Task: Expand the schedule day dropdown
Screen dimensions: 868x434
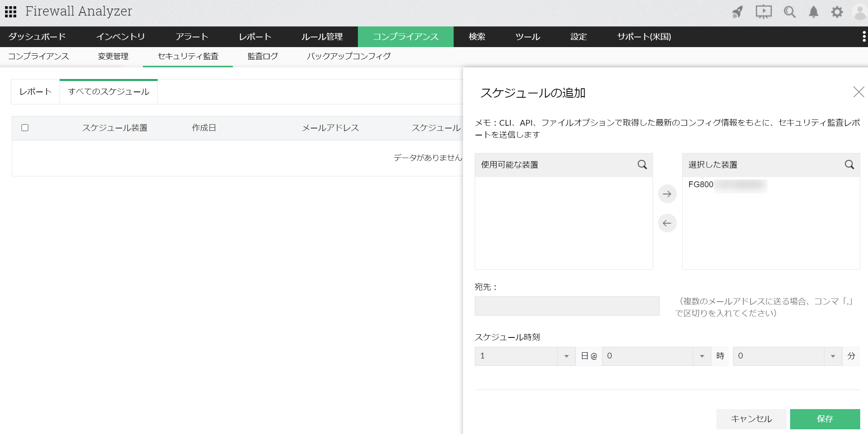Action: 566,356
